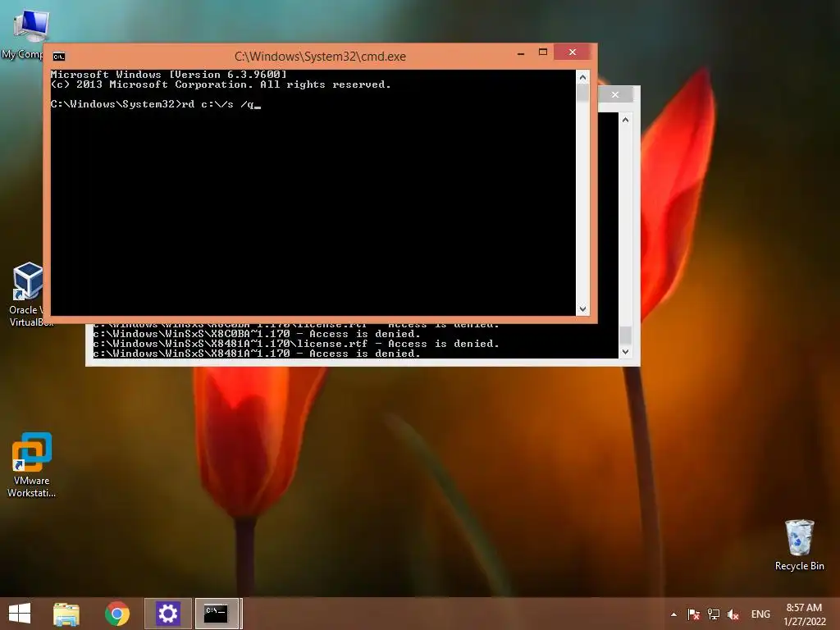Click the 'Microsoft Windows [Version 6.3.9600]' line
Screen dimensions: 840x630
point(169,75)
